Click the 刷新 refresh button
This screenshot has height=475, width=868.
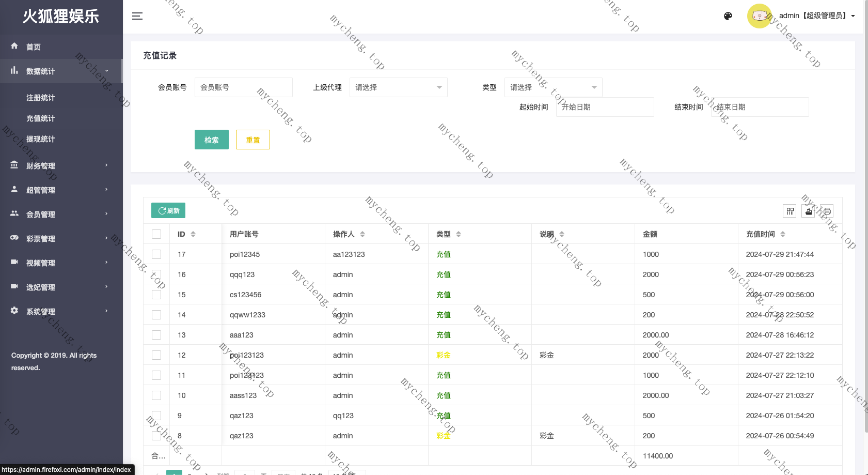tap(168, 210)
